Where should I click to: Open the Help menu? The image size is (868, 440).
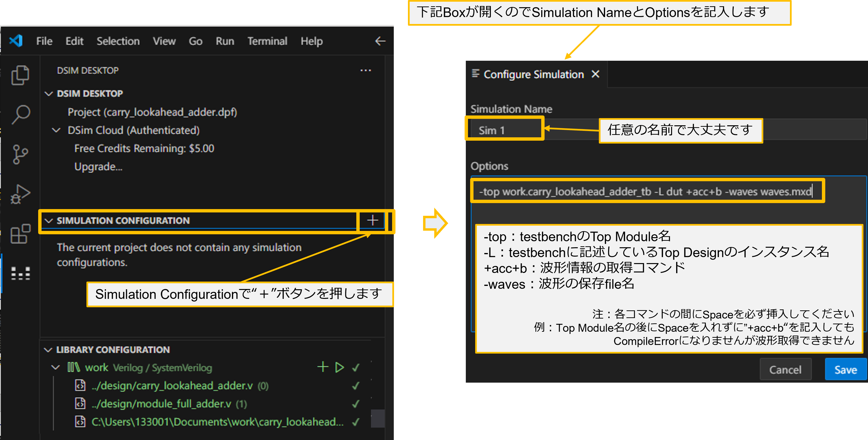click(312, 41)
